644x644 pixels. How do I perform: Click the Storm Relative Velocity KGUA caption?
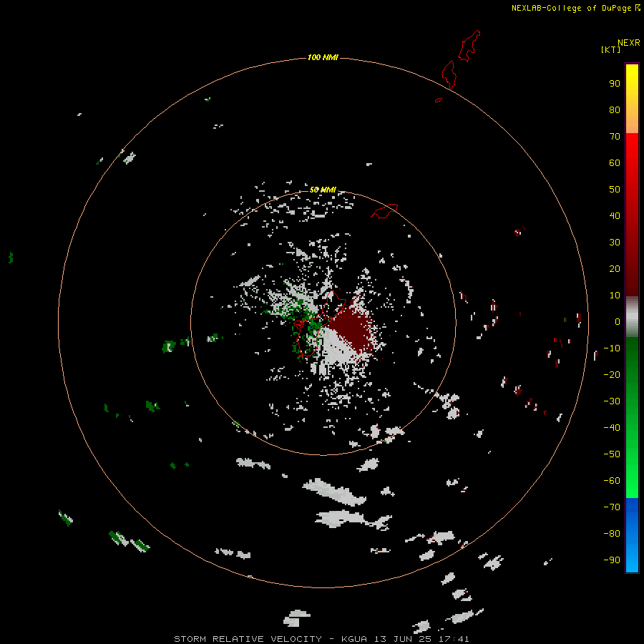click(x=321, y=639)
